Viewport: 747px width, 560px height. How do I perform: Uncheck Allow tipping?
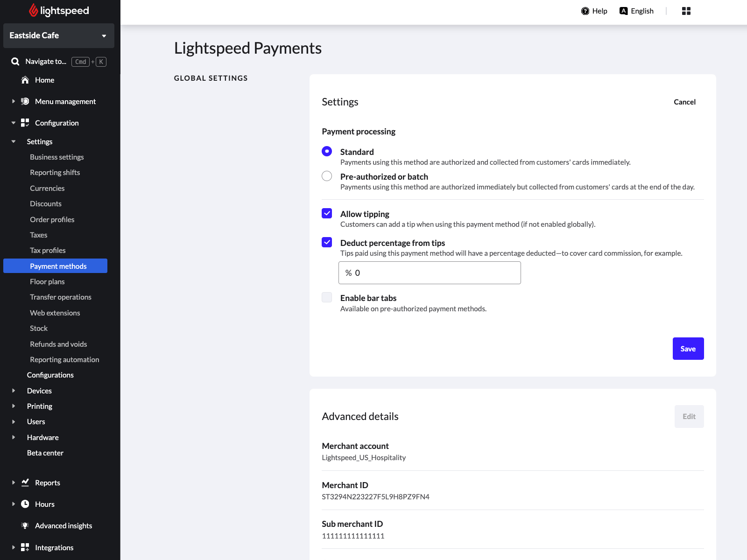(x=326, y=213)
